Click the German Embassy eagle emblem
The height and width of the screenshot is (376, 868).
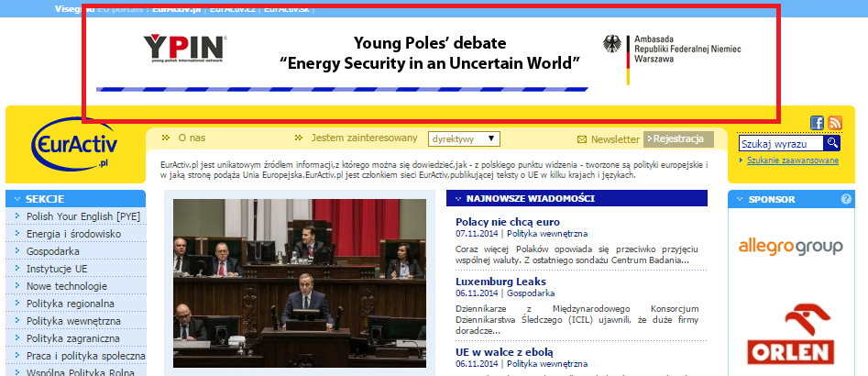pos(611,44)
